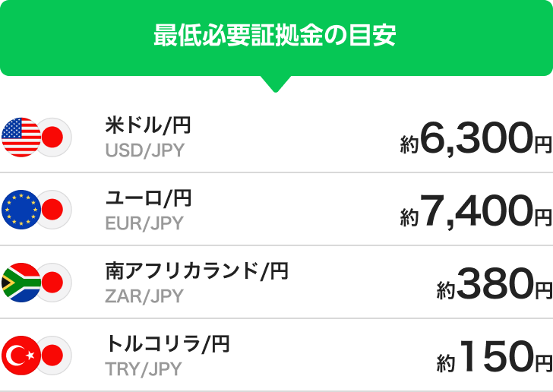Select the 米ドル/円 currency pair label
This screenshot has height=392, width=553.
(147, 126)
